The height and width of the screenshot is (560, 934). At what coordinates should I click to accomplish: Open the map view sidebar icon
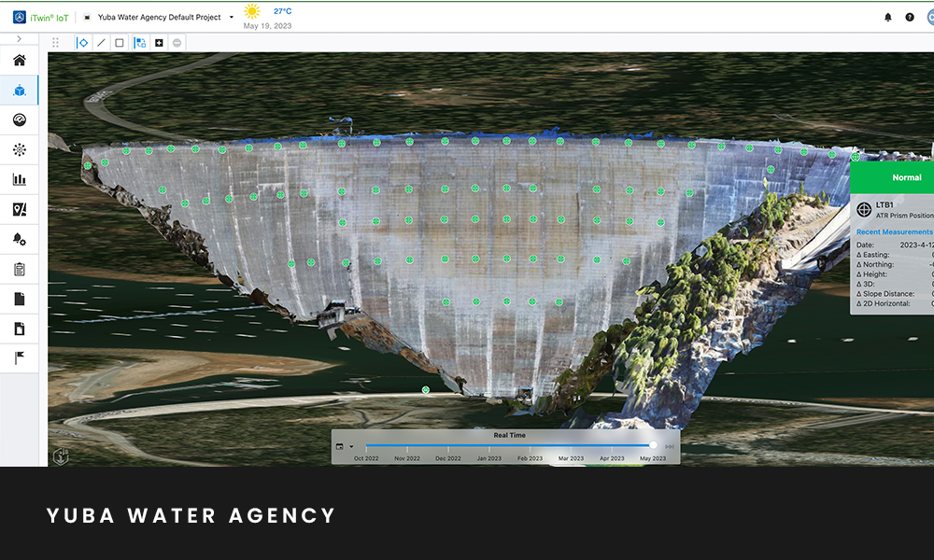[x=19, y=209]
